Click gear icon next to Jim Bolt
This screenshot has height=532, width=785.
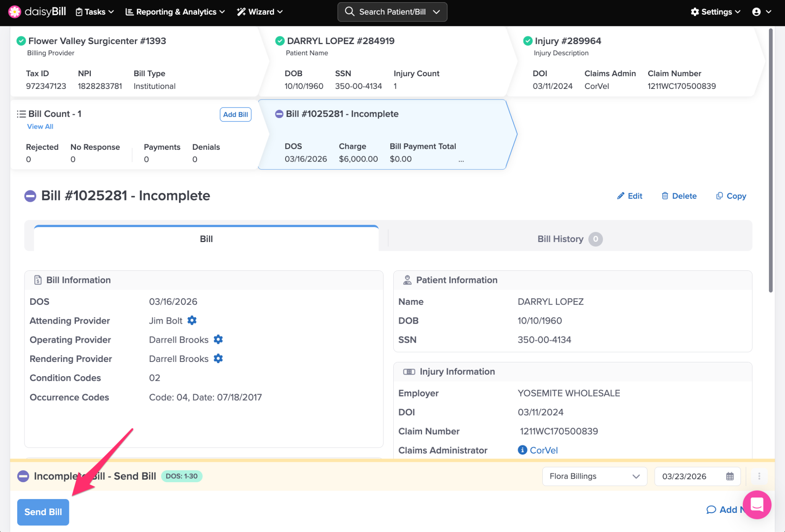pyautogui.click(x=192, y=320)
